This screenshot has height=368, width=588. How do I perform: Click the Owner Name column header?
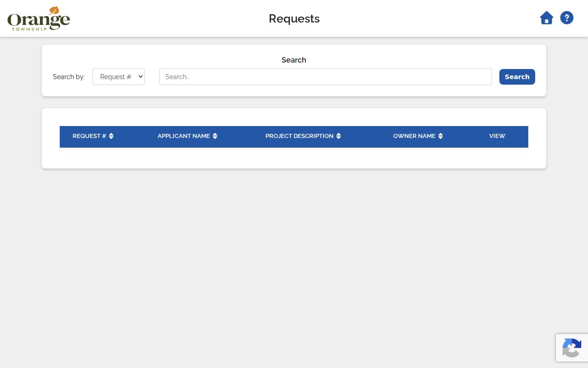pos(414,136)
